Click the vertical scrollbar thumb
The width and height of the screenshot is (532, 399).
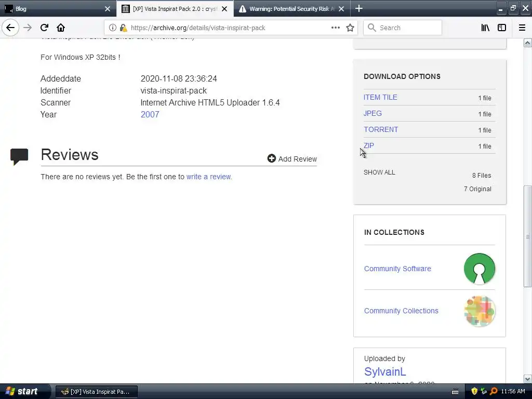pos(527,236)
